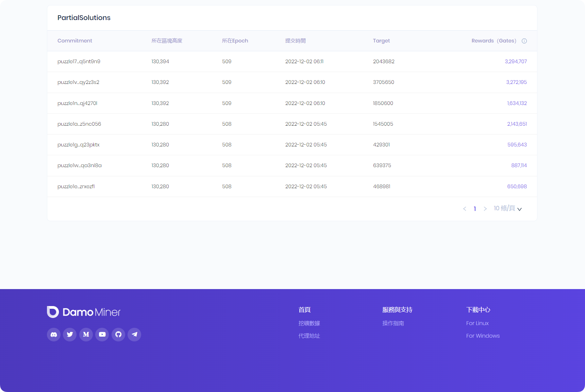The height and width of the screenshot is (392, 585).
Task: Open the Discord social icon
Action: (54, 335)
